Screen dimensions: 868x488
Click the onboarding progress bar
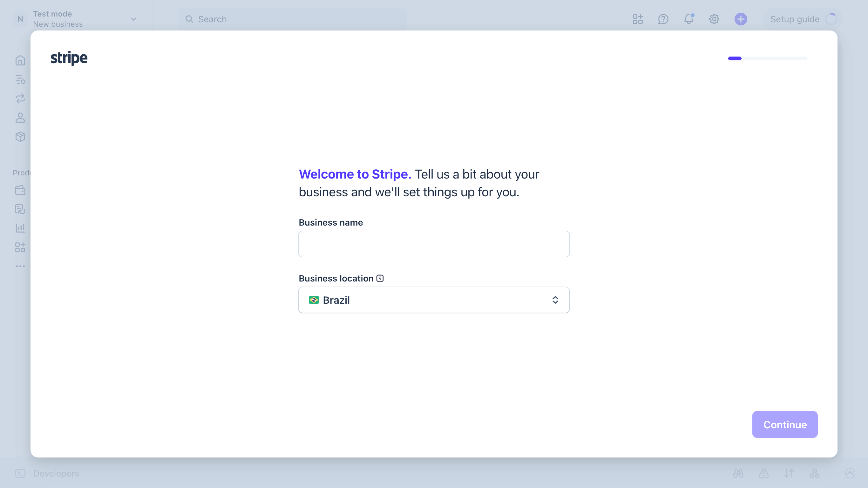tap(767, 58)
